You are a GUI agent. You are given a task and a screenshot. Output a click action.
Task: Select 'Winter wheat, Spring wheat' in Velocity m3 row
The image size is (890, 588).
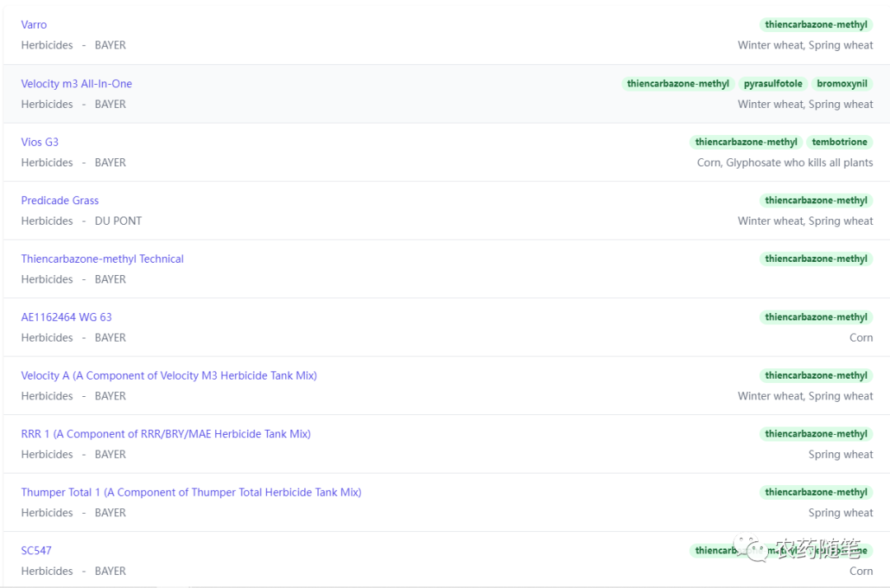[805, 105]
